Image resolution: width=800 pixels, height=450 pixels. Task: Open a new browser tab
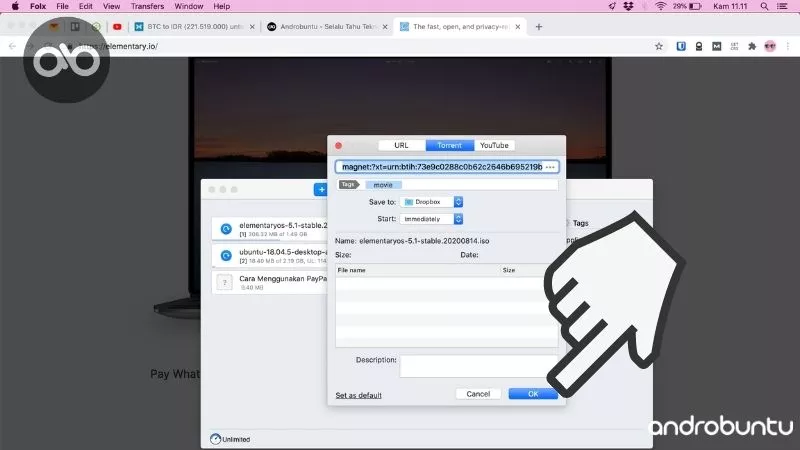(539, 27)
